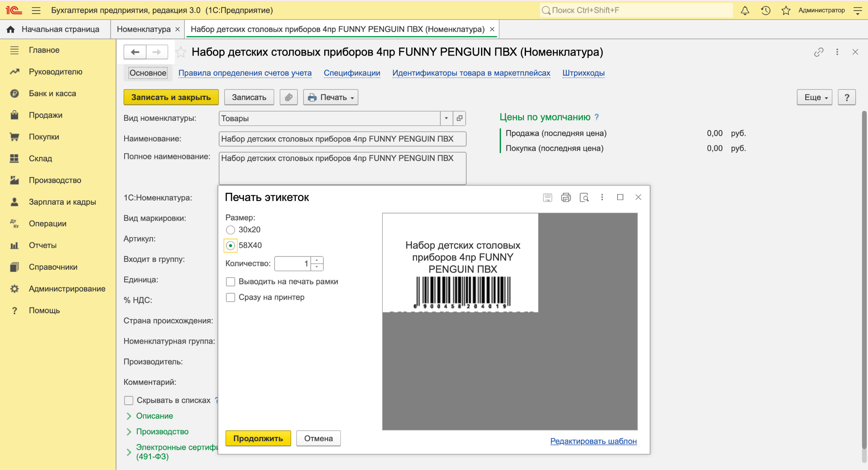Copy link to this item icon

point(818,52)
